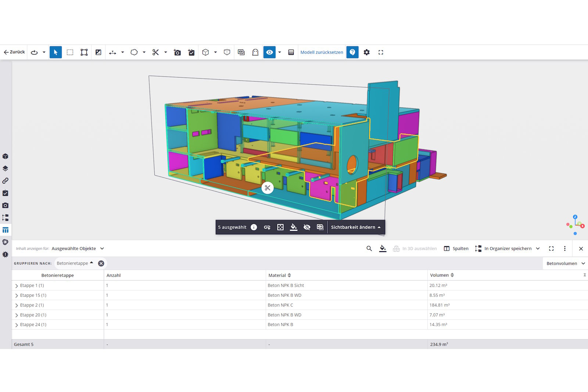Open the Organizer tree panel in sidebar
This screenshot has height=392, width=588.
[6, 217]
